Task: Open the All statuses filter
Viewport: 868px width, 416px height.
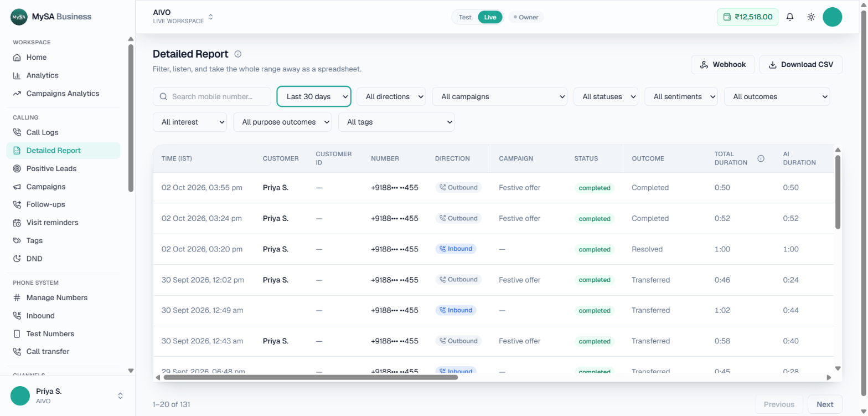Action: tap(606, 96)
